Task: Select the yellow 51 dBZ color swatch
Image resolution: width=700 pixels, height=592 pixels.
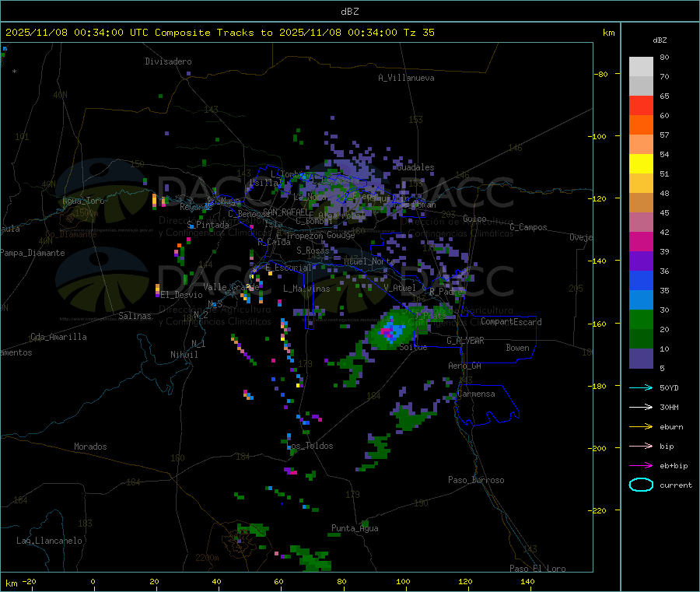Action: pos(641,164)
